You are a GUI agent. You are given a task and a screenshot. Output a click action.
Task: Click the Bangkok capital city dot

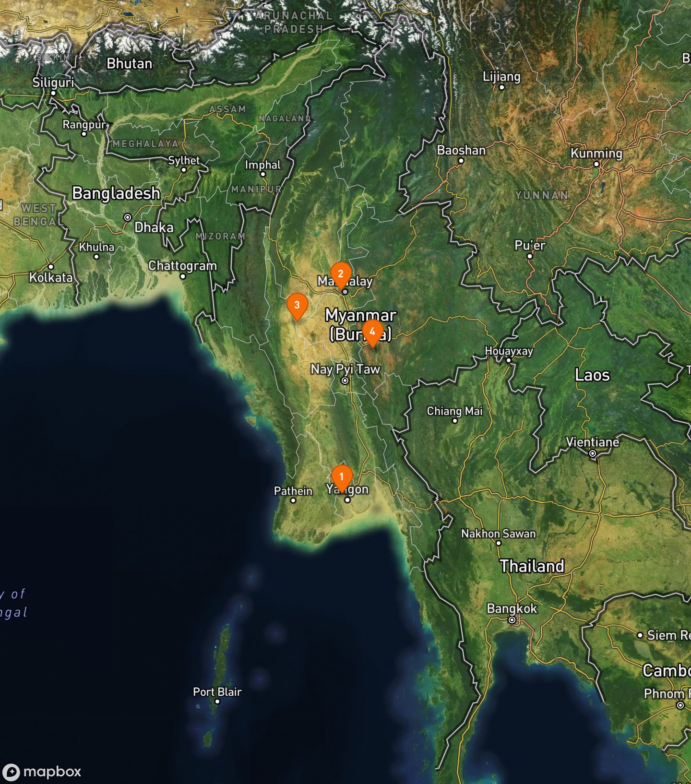(512, 620)
